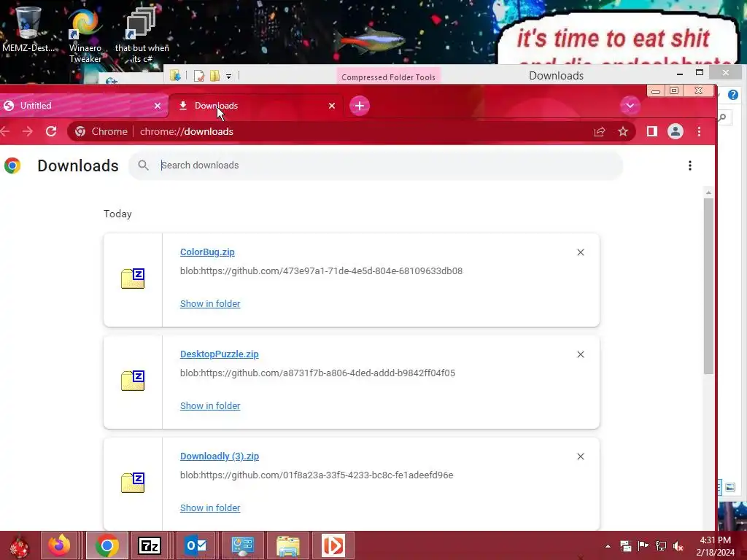This screenshot has height=560, width=747.
Task: Bookmark this page with the star icon
Action: [x=623, y=131]
